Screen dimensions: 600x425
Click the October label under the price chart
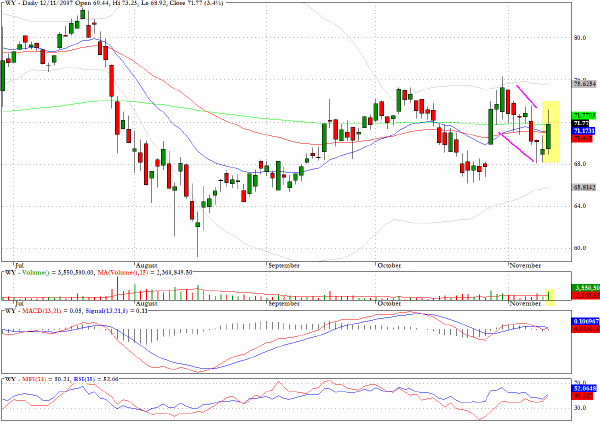(x=389, y=265)
